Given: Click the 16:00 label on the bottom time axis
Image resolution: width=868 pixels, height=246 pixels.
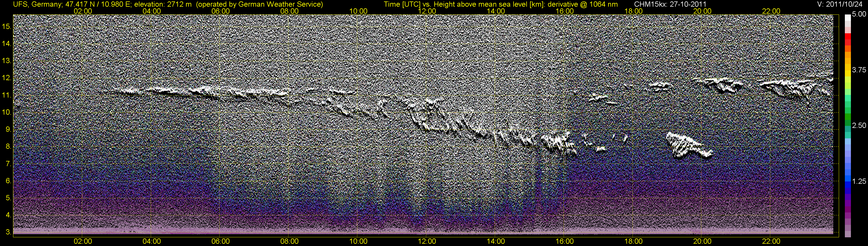Looking at the screenshot, I should pos(565,241).
